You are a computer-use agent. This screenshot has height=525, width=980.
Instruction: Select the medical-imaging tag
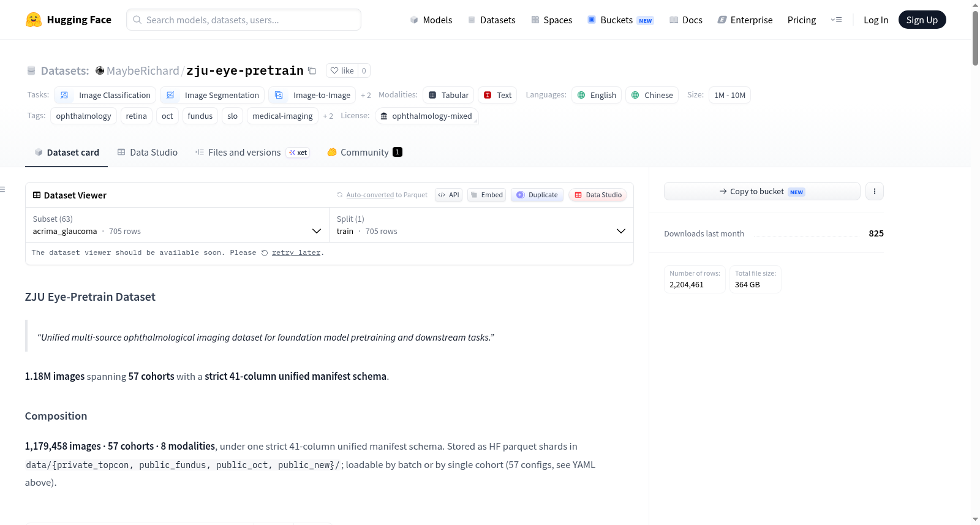282,116
